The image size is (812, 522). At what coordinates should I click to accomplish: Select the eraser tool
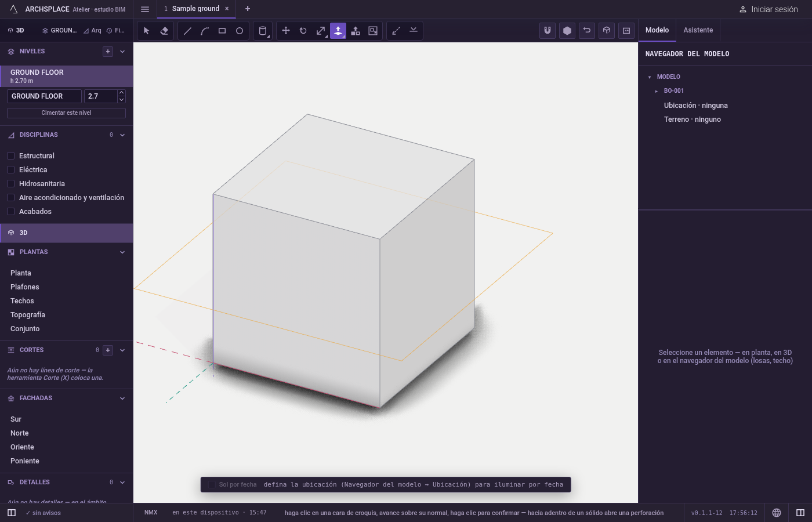[x=164, y=31]
